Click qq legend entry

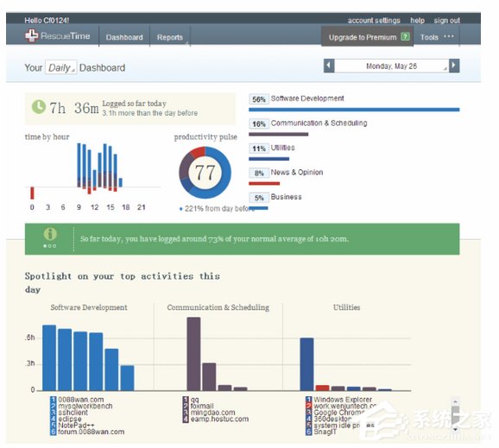click(194, 400)
